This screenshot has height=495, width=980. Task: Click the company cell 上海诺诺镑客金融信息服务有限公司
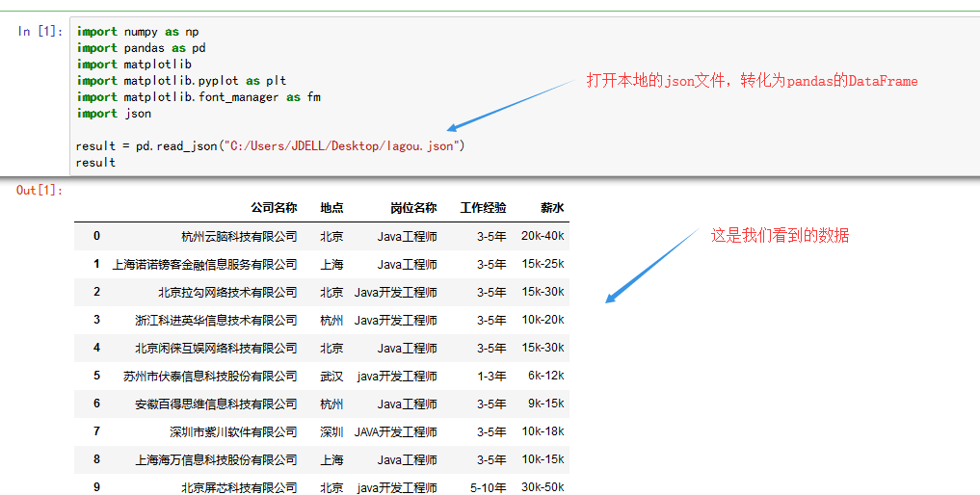click(x=205, y=265)
